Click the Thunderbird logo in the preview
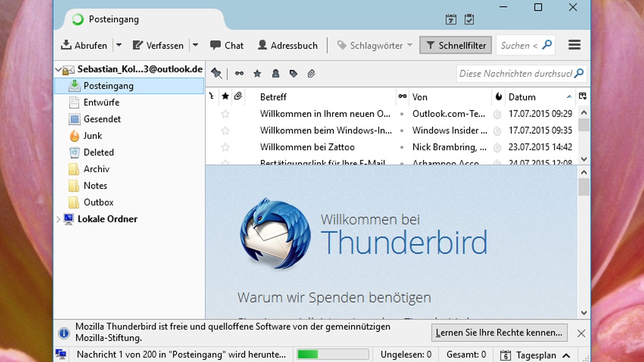The width and height of the screenshot is (644, 362). pos(275,234)
